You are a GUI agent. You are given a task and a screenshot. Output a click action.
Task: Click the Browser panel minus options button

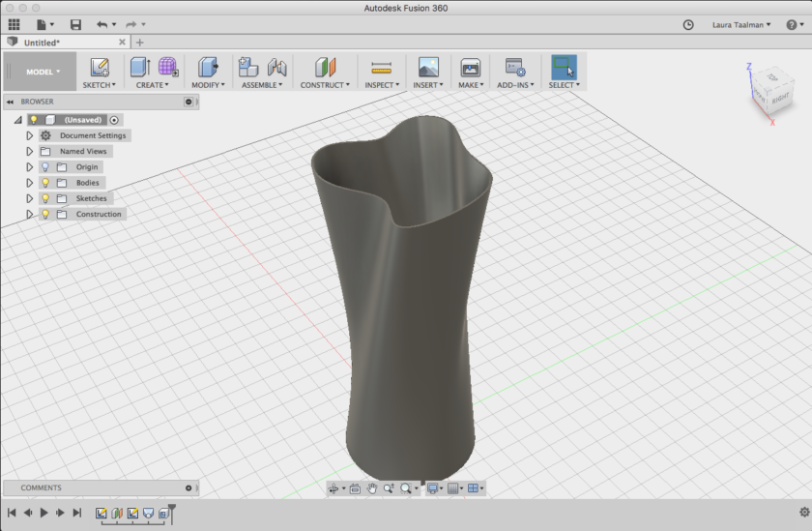click(x=188, y=103)
